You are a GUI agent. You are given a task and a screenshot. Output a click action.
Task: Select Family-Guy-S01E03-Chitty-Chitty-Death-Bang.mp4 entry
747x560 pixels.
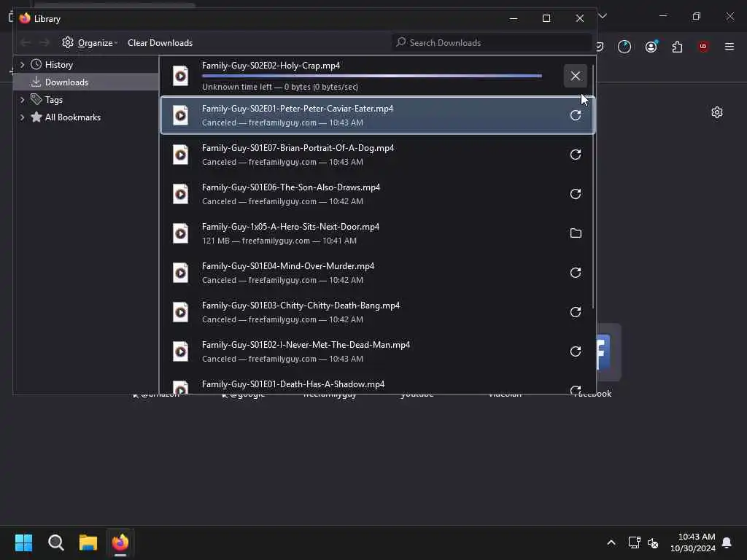pyautogui.click(x=377, y=312)
